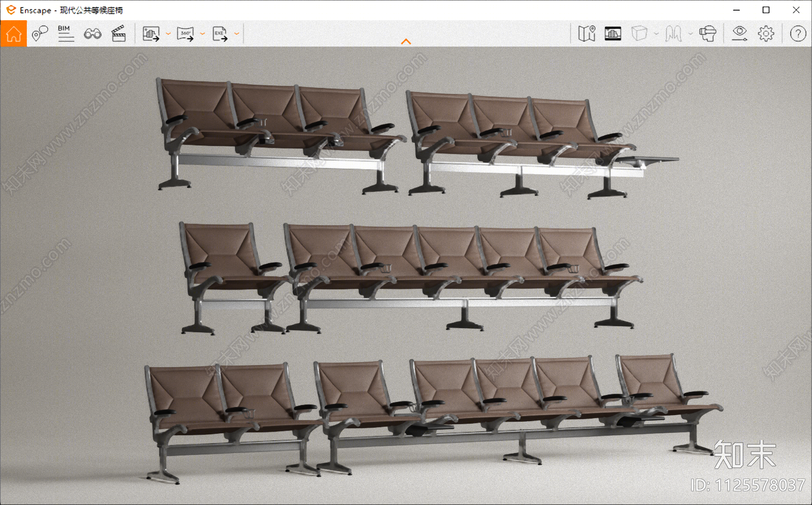
Task: Open manage views binoculars icon
Action: [x=92, y=34]
